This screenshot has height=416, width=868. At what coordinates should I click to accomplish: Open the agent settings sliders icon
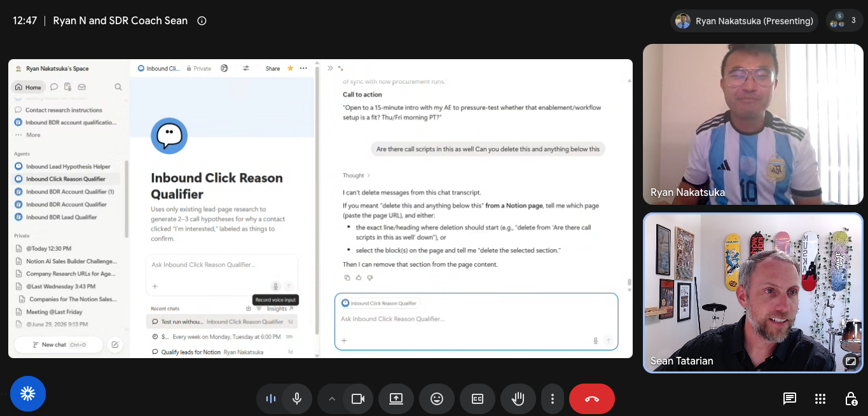pyautogui.click(x=246, y=68)
